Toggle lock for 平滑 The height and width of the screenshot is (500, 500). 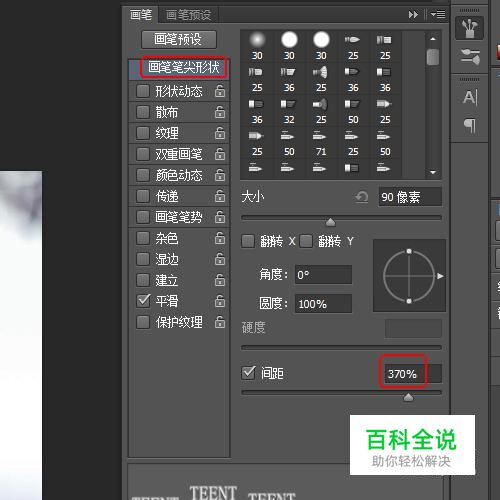(220, 301)
